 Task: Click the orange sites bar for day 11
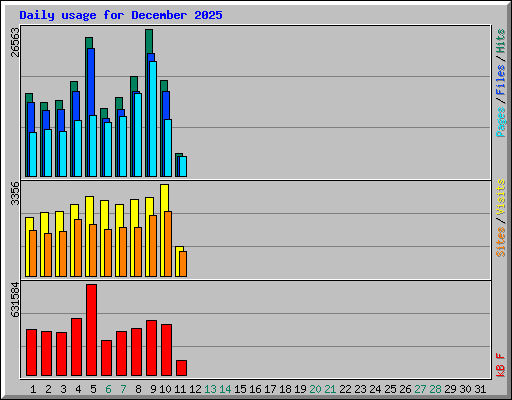click(x=183, y=264)
